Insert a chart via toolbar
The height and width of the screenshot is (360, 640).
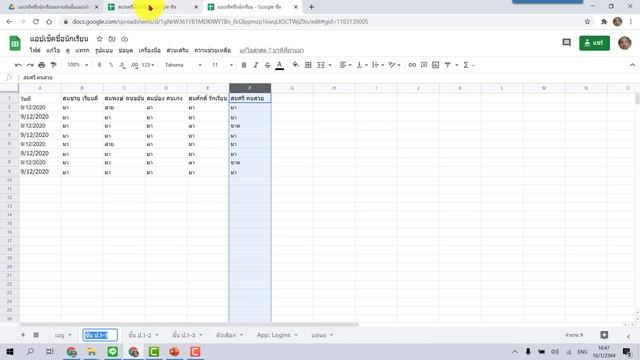tap(436, 65)
